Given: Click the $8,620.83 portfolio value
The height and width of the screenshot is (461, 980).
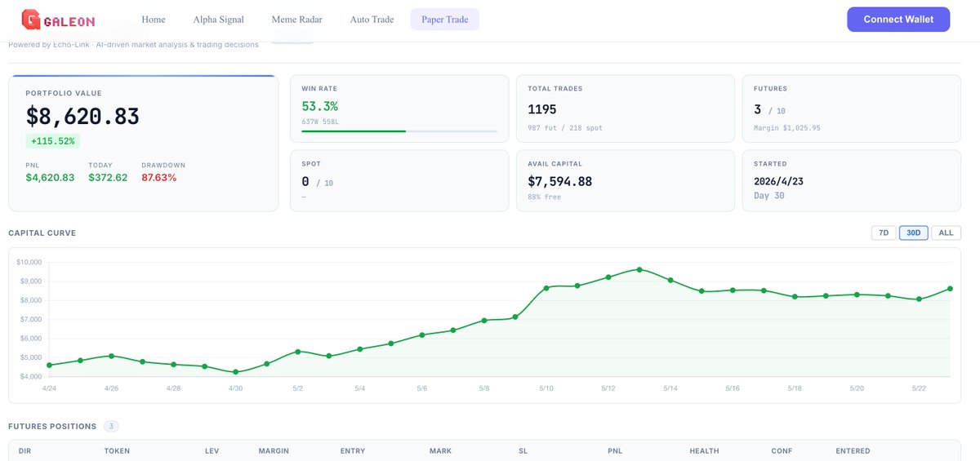Looking at the screenshot, I should pos(82,117).
